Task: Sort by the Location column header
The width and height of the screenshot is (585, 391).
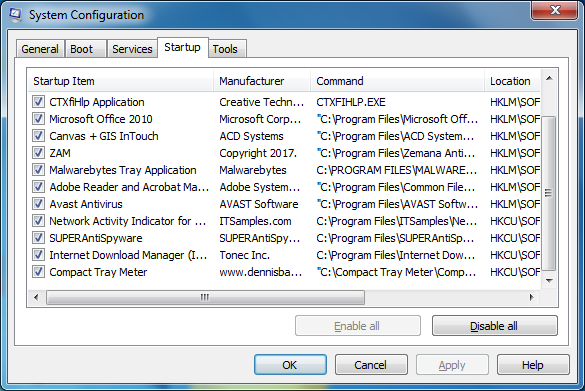Action: point(512,81)
